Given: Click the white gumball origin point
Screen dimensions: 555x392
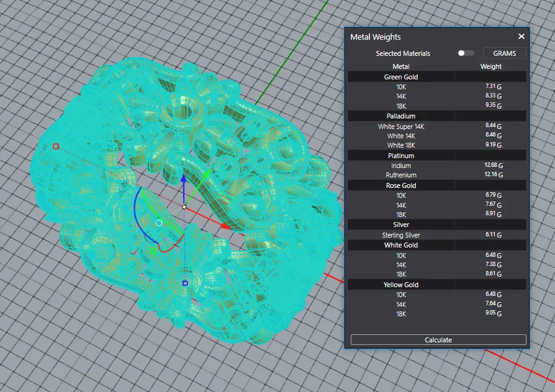Looking at the screenshot, I should click(184, 207).
